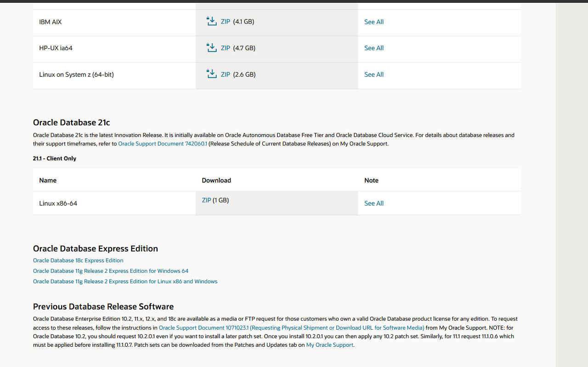Click the Linux x86-64 row name
This screenshot has height=367, width=588.
coord(58,203)
